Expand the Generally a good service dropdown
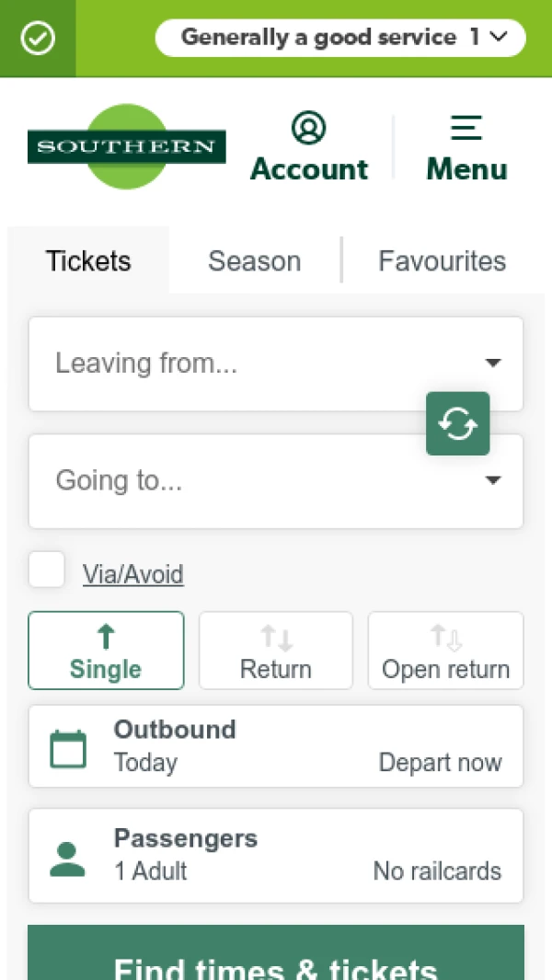Image resolution: width=552 pixels, height=980 pixels. tap(340, 38)
